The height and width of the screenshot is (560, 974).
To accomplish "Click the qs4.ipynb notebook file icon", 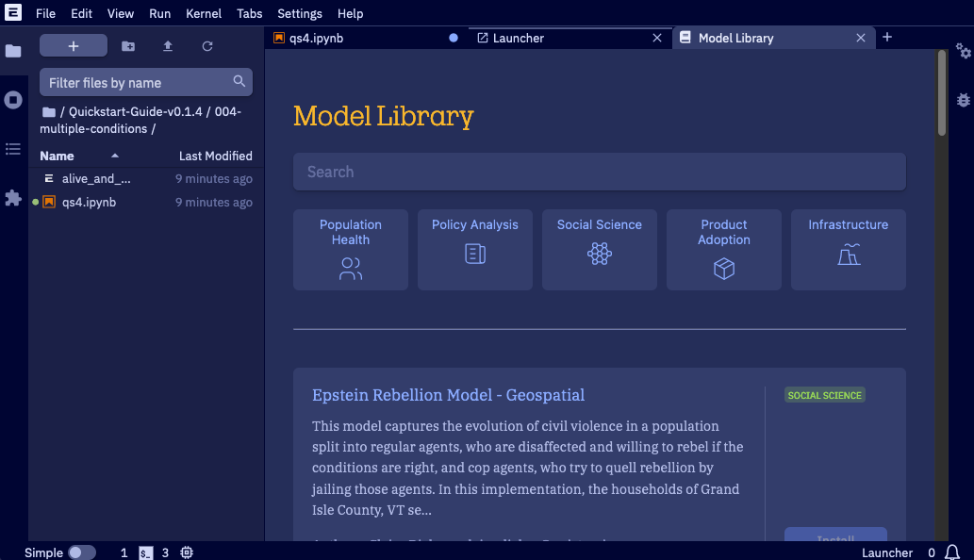I will coord(49,202).
